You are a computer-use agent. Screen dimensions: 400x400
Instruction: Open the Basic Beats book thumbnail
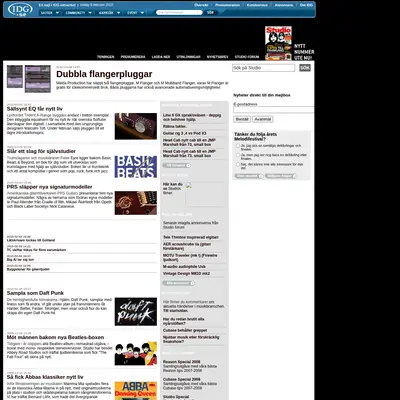click(136, 167)
